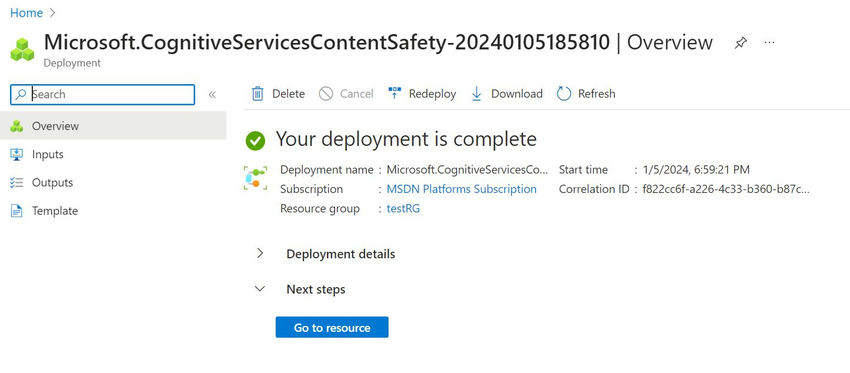Click the 'Deployment' subtitle under title

(x=72, y=63)
